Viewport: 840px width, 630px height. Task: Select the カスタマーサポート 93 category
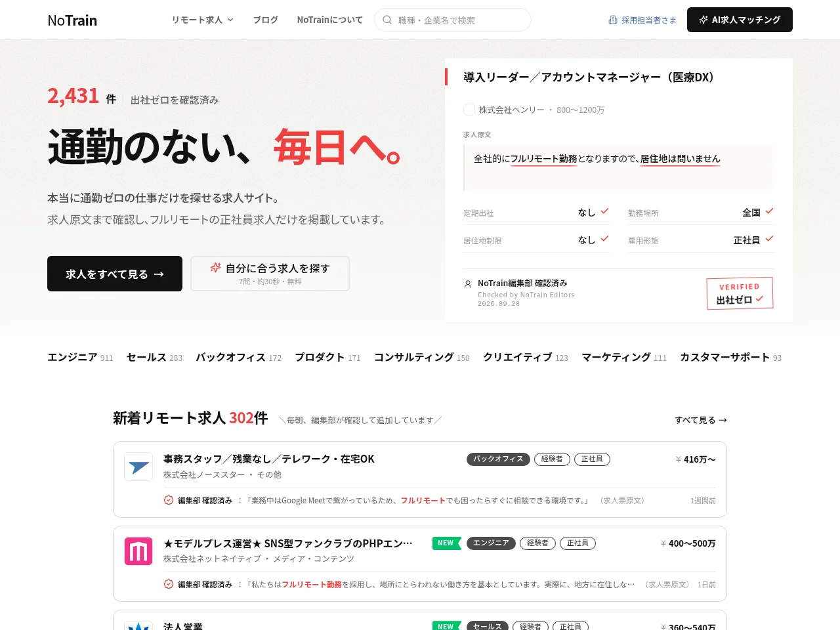(731, 357)
